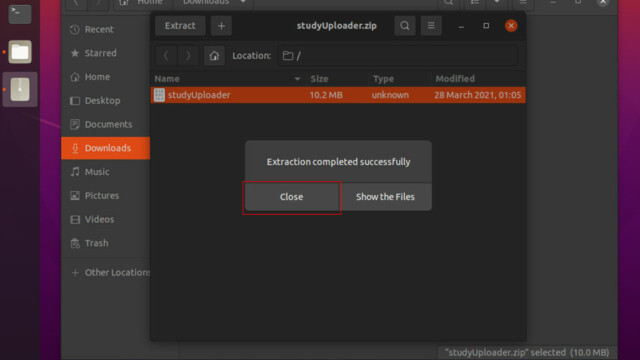This screenshot has height=360, width=640.
Task: Open Videos in Files sidebar
Action: 106,219
